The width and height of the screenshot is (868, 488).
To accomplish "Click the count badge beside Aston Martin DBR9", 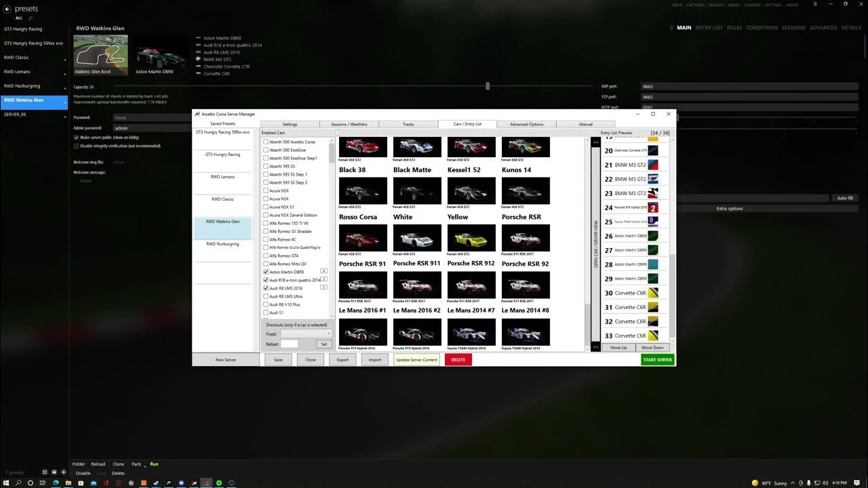I will coord(323,271).
